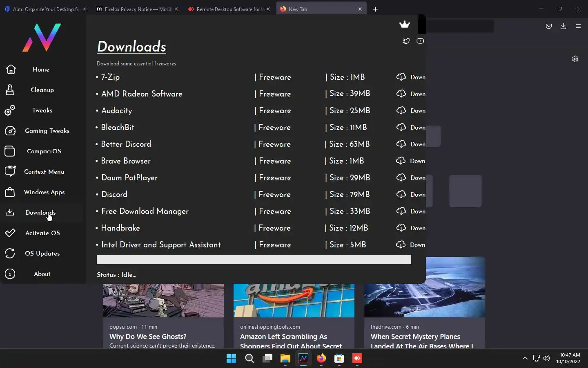This screenshot has width=588, height=368.
Task: Open the Windows Start button
Action: pyautogui.click(x=231, y=359)
